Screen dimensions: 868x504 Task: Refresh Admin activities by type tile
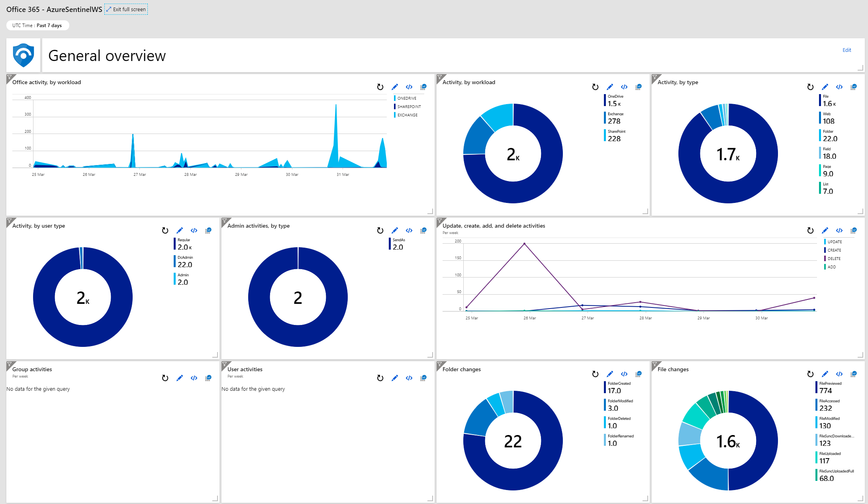point(380,230)
